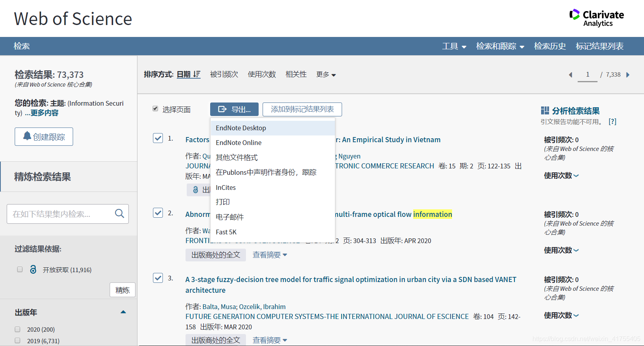The width and height of the screenshot is (644, 346).
Task: Click the Clarivate Analytics logo
Action: pos(596,18)
